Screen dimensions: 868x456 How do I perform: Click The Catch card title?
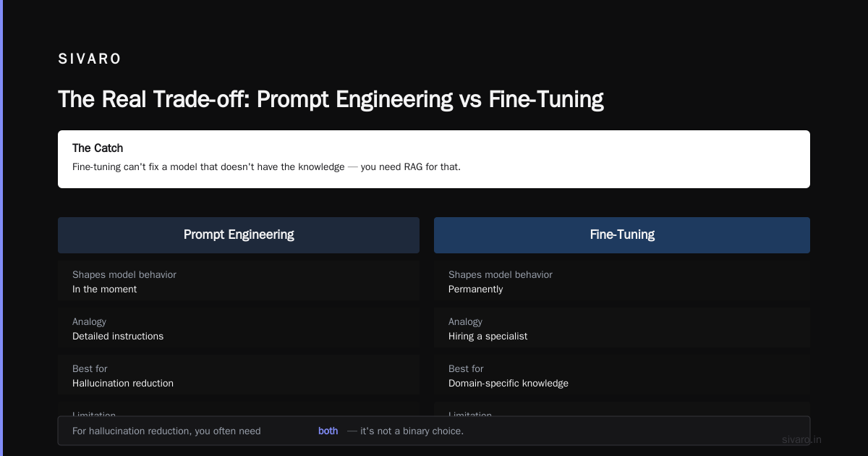click(x=98, y=148)
